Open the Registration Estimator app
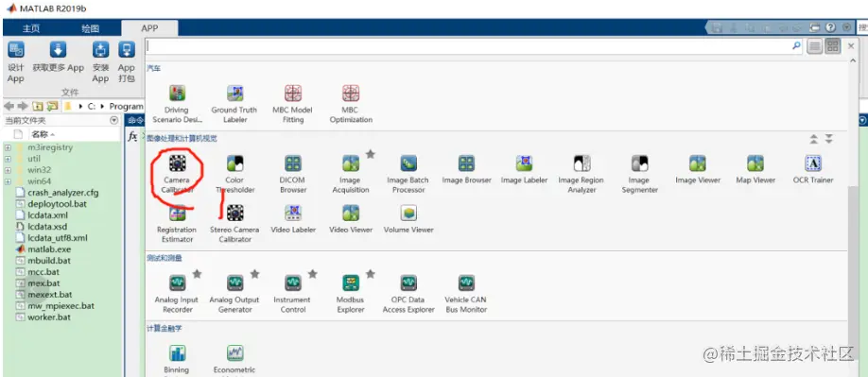Screen dimensions: 868x377 tap(177, 223)
